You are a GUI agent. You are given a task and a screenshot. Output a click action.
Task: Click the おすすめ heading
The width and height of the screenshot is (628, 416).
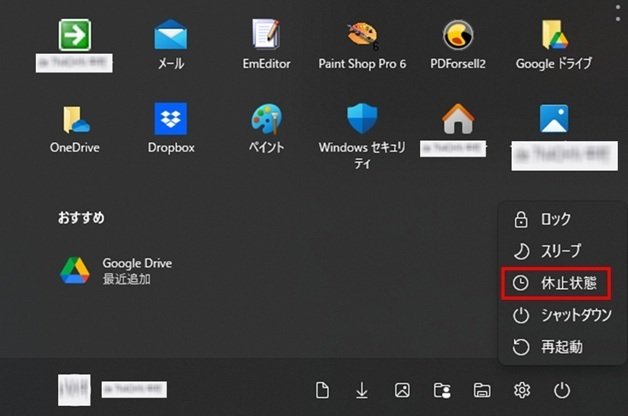pyautogui.click(x=81, y=217)
